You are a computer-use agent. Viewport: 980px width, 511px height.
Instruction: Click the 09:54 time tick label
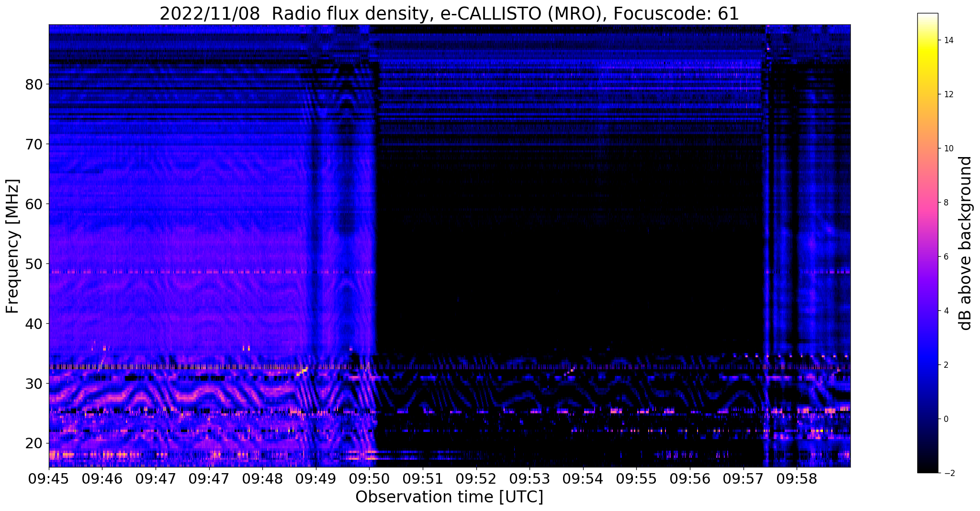point(583,478)
